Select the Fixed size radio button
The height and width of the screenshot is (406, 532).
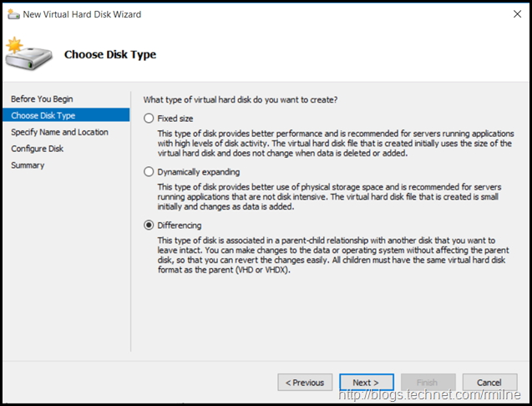[x=149, y=119]
